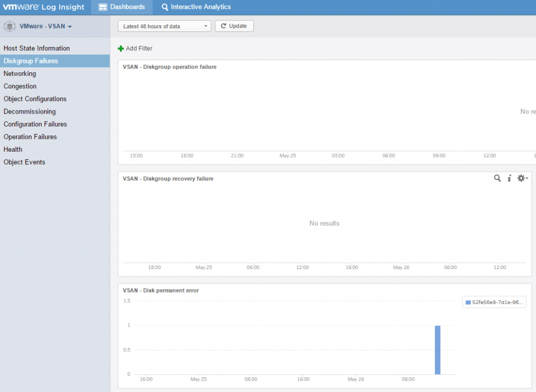This screenshot has height=392, width=536.
Task: Click legend label 52fe56e9-7d1e-96...
Action: (497, 303)
